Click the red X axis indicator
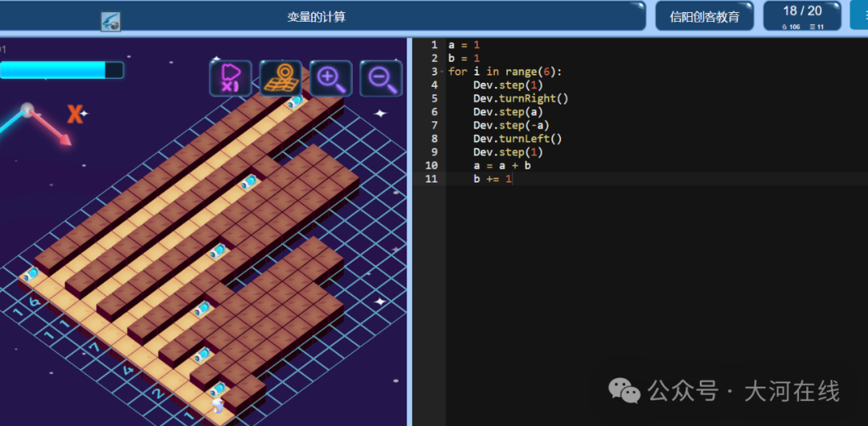Viewport: 868px width, 426px height. pyautogui.click(x=75, y=114)
